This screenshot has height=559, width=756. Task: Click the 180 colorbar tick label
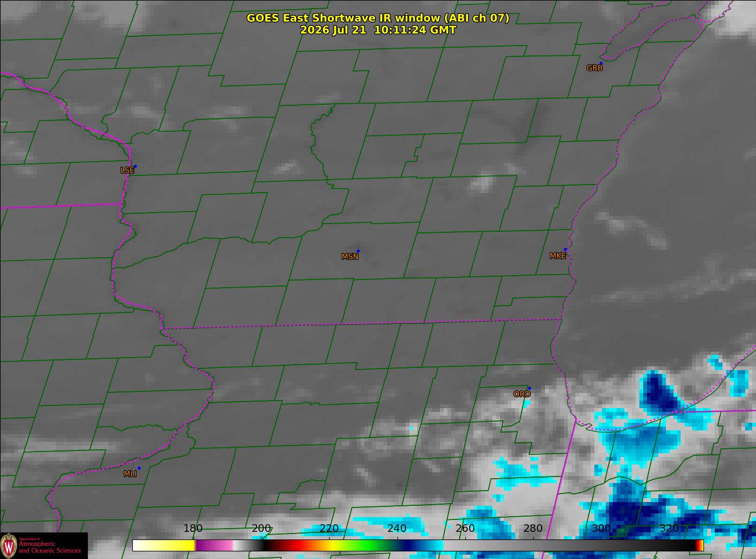[x=193, y=529]
